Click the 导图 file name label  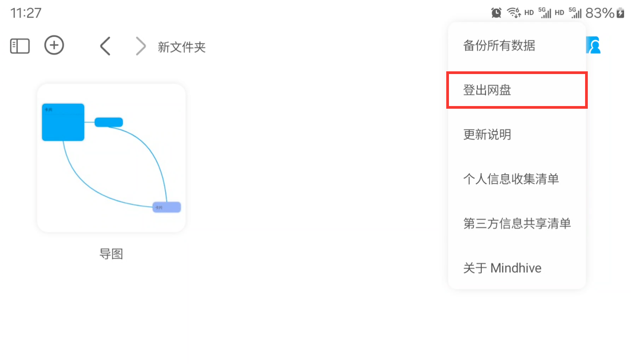click(x=111, y=254)
